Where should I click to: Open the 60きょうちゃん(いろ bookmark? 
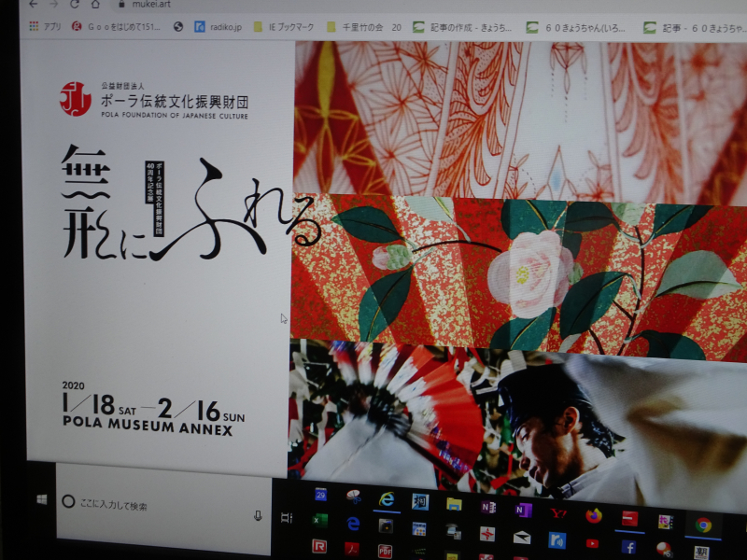click(x=576, y=28)
